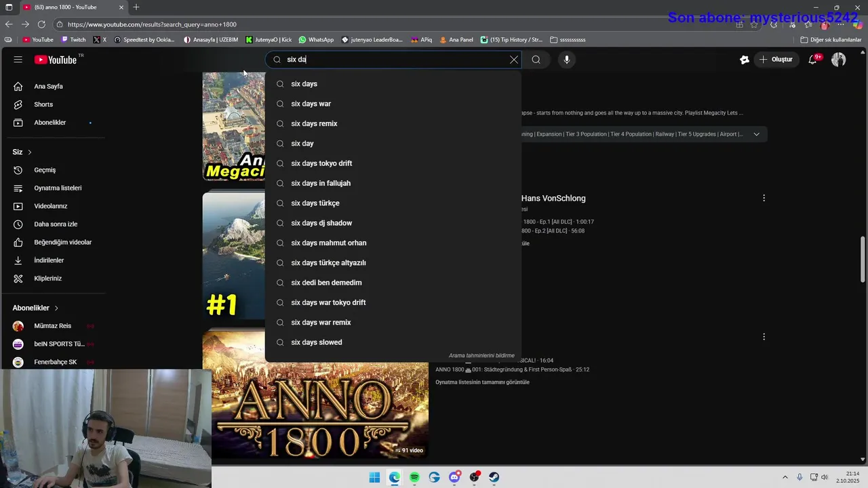Screen dimensions: 868x488
Task: Open Mümtaz Reis channel
Action: [x=53, y=326]
